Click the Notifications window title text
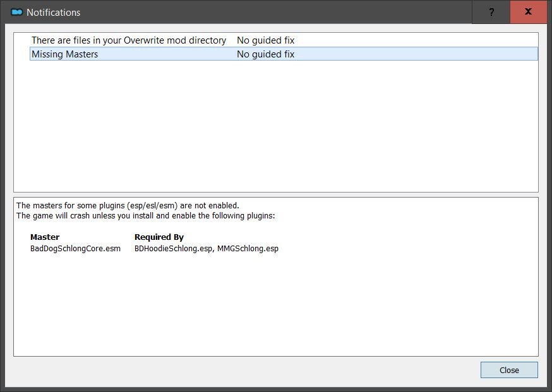The width and height of the screenshot is (552, 392). pos(54,13)
